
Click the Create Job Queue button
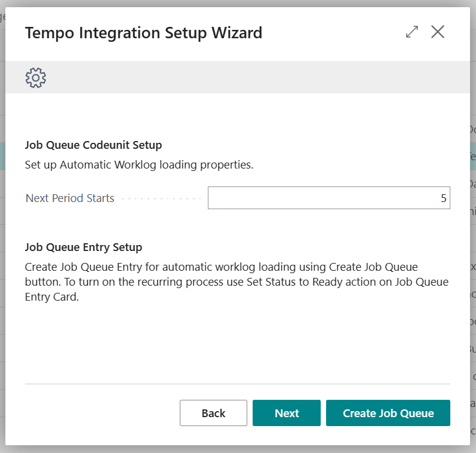click(x=388, y=413)
